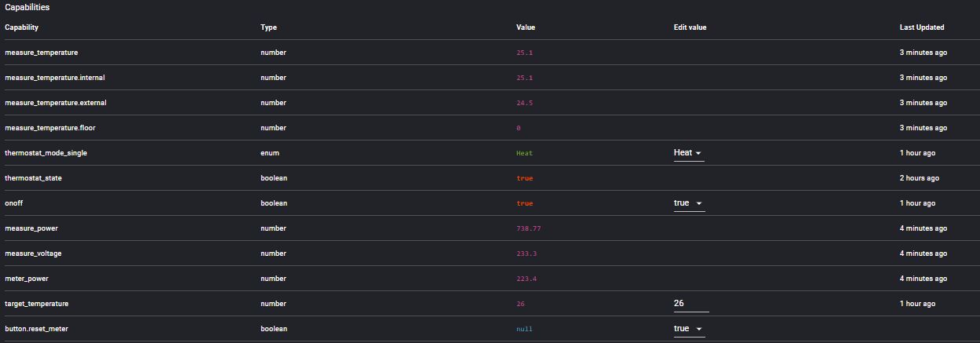Click the Edit value column header
980x343 pixels.
[690, 27]
